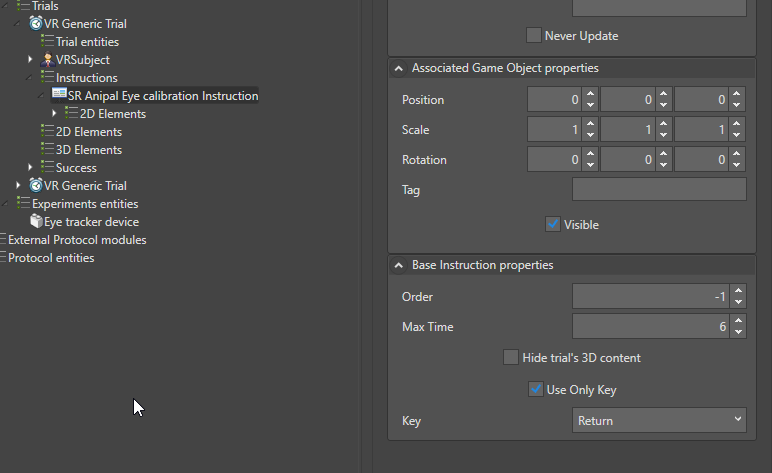This screenshot has height=473, width=772.
Task: Click the Order value field
Action: (651, 296)
